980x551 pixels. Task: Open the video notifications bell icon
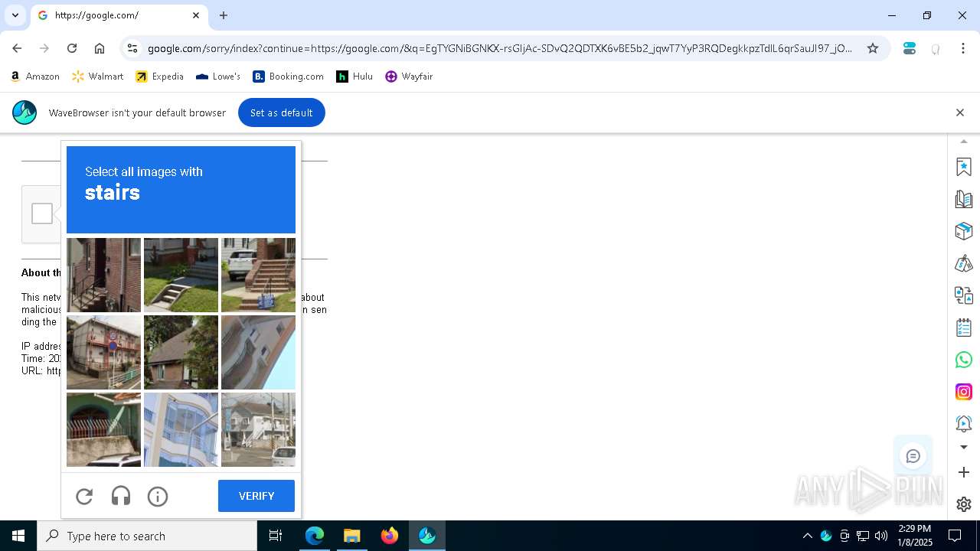click(x=964, y=423)
